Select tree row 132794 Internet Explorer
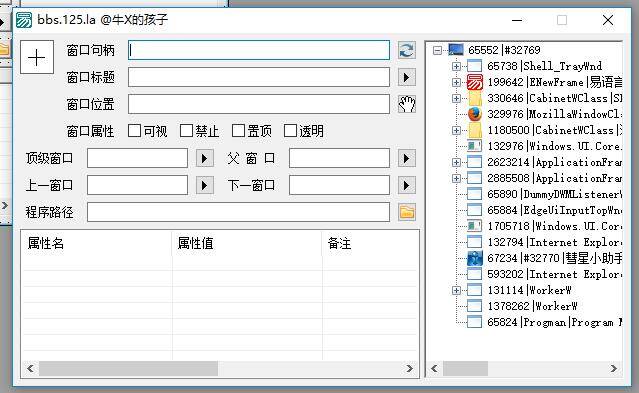Screen dimensions: 639x393 tap(555, 242)
